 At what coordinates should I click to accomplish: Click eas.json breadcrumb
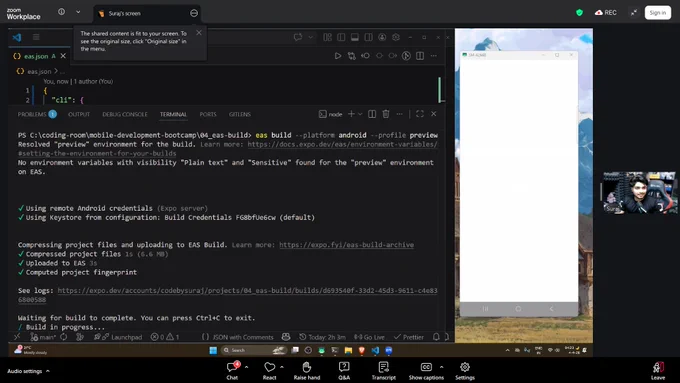39,71
